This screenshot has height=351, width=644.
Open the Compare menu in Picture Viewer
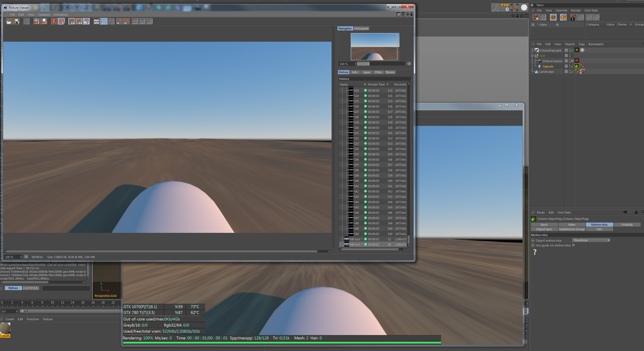tap(44, 15)
